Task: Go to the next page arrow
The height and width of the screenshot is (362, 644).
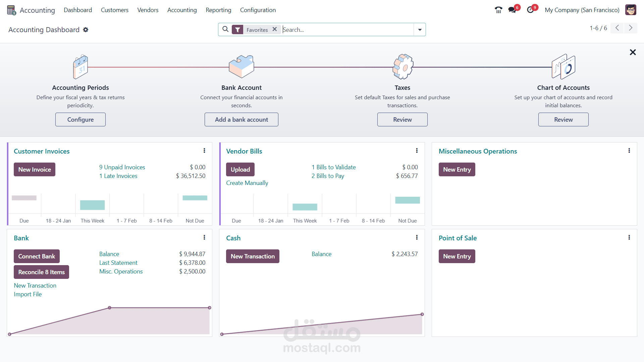Action: (631, 28)
